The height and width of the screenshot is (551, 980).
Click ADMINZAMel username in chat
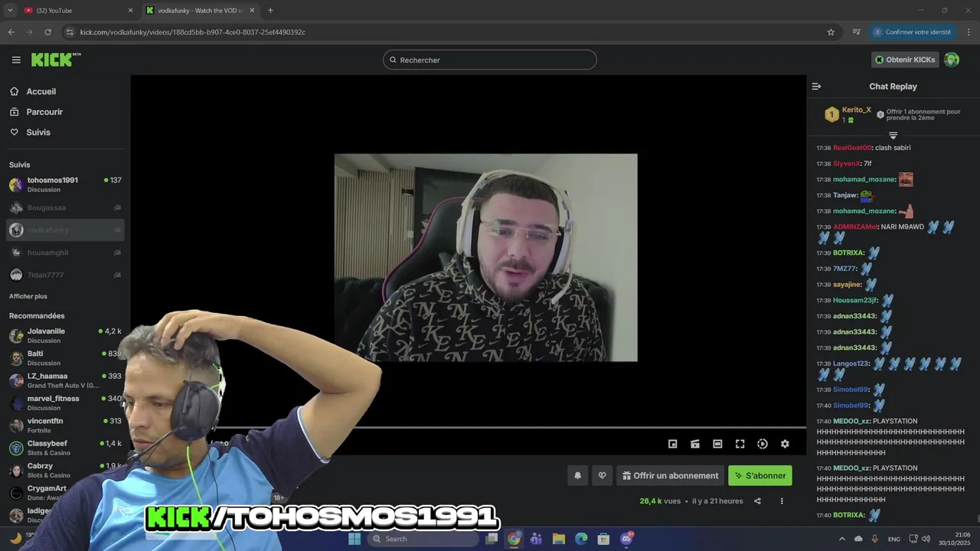point(854,227)
